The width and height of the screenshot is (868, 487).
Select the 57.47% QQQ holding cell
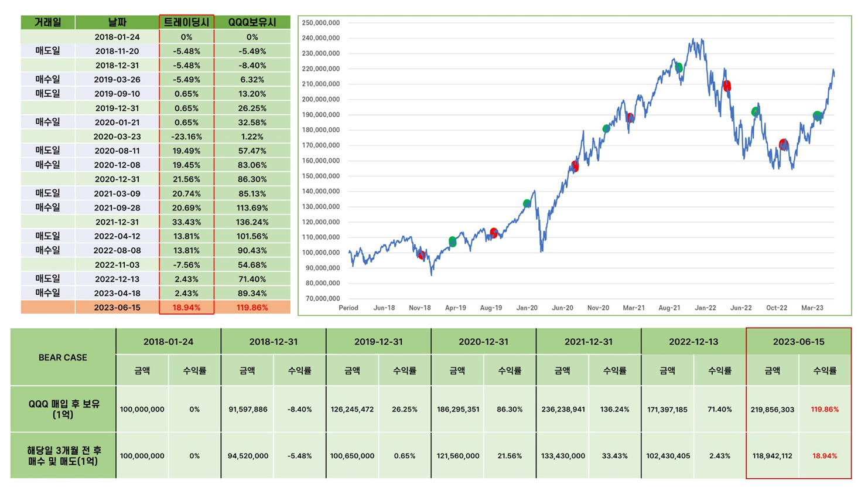click(x=252, y=151)
